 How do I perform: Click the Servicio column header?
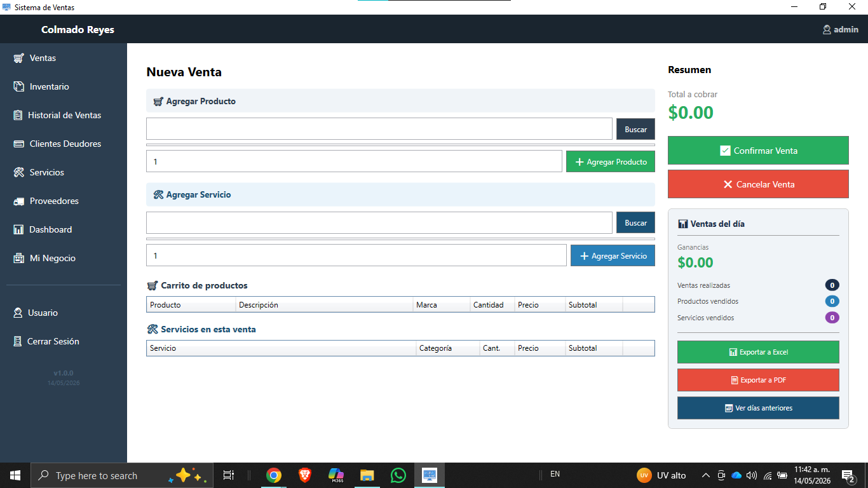(281, 348)
